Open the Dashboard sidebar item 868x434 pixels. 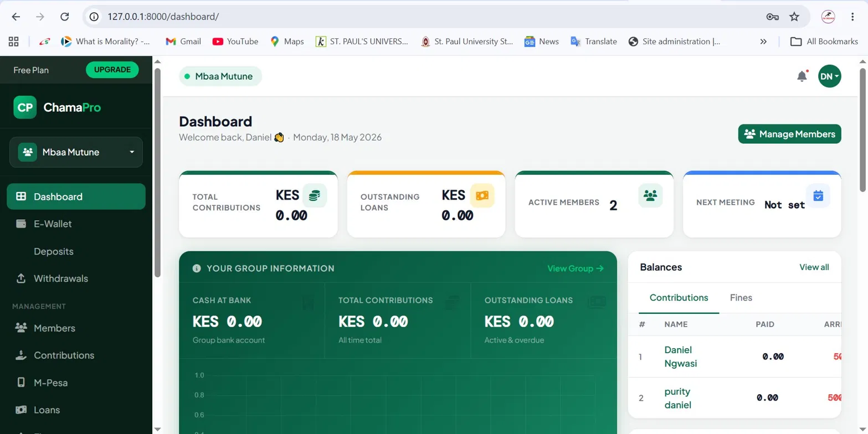tap(76, 197)
